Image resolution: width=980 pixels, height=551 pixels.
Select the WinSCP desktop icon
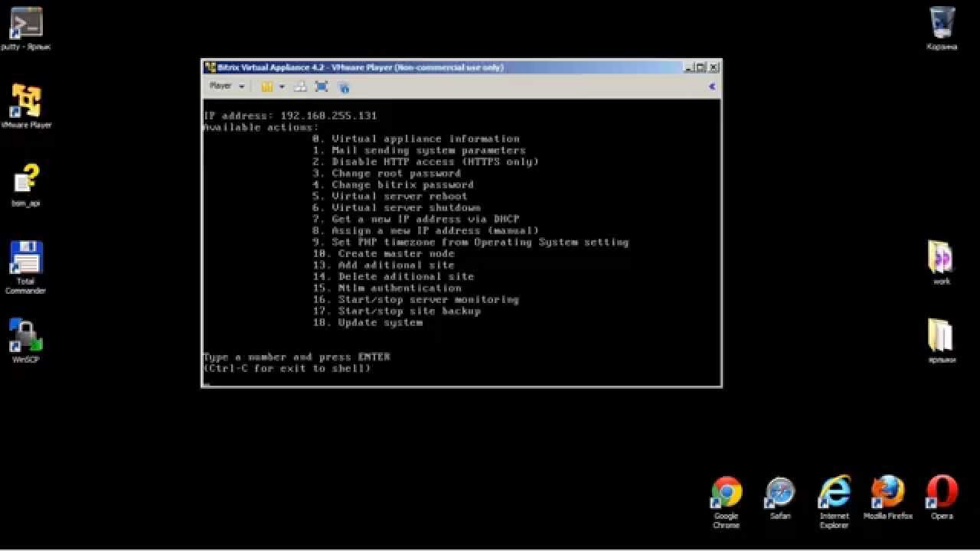(x=25, y=341)
